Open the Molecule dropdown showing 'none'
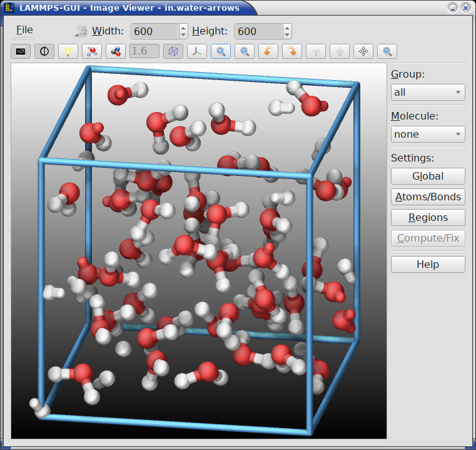The height and width of the screenshot is (450, 476). [x=428, y=134]
